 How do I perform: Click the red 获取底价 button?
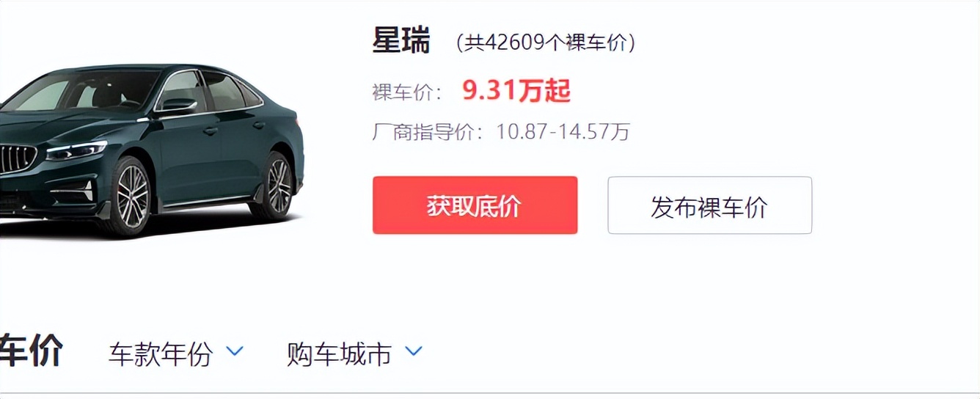coord(475,205)
